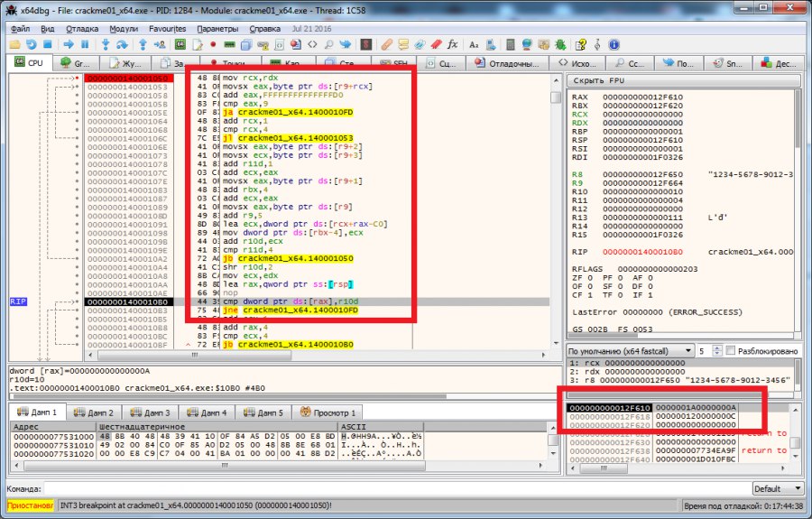Click the Open file folder icon
The image size is (812, 519).
14,44
